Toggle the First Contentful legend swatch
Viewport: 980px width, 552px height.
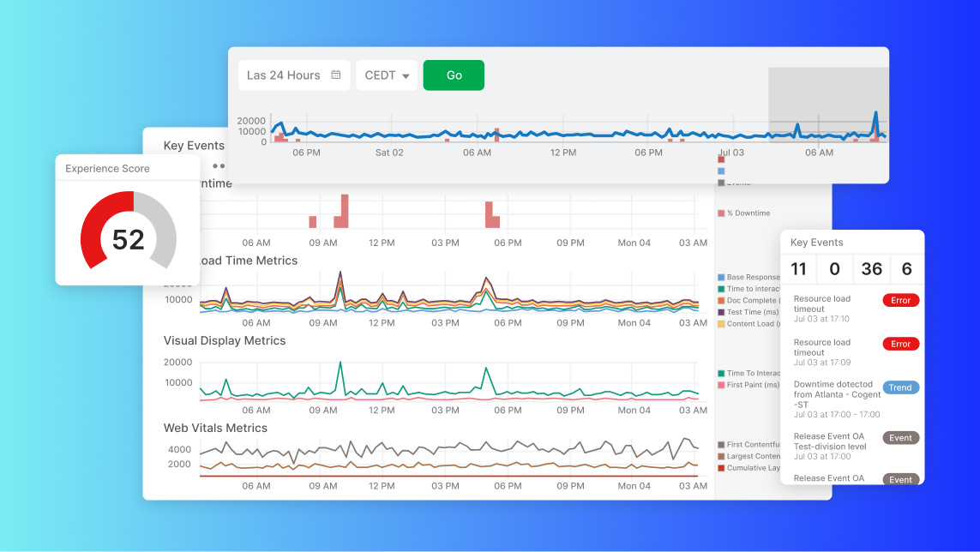[721, 445]
